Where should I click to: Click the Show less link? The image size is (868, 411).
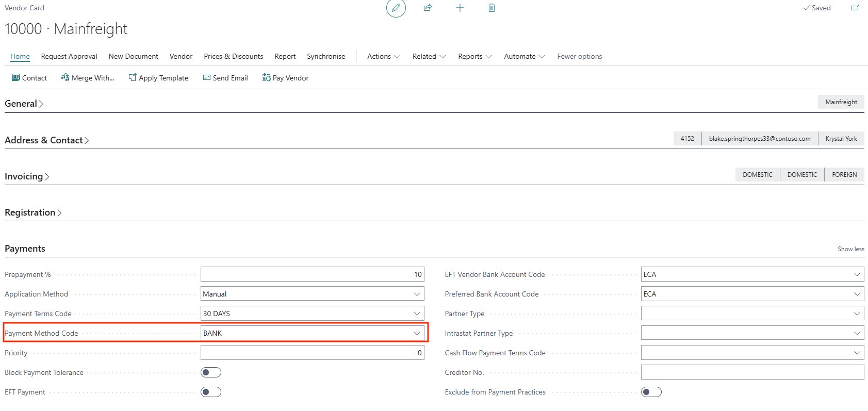click(x=850, y=249)
